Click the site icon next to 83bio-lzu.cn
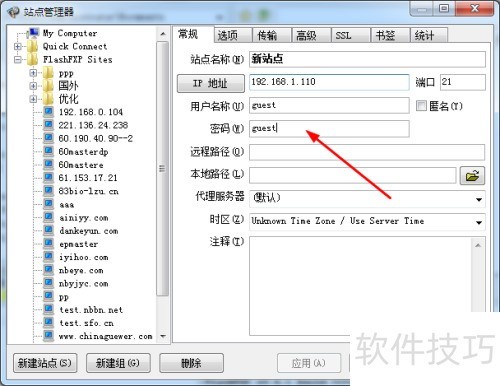The width and height of the screenshot is (500, 386). click(x=48, y=191)
